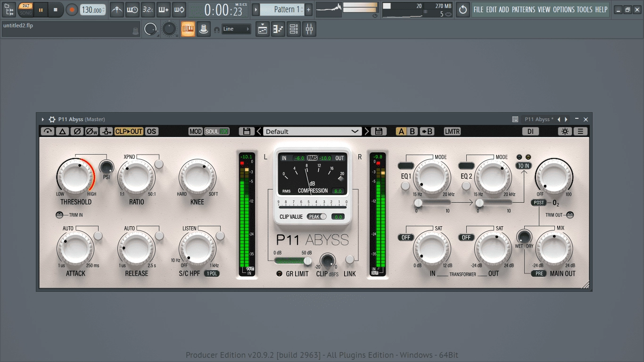Image resolution: width=644 pixels, height=362 pixels.
Task: Open the VIEW menu
Action: tap(544, 9)
